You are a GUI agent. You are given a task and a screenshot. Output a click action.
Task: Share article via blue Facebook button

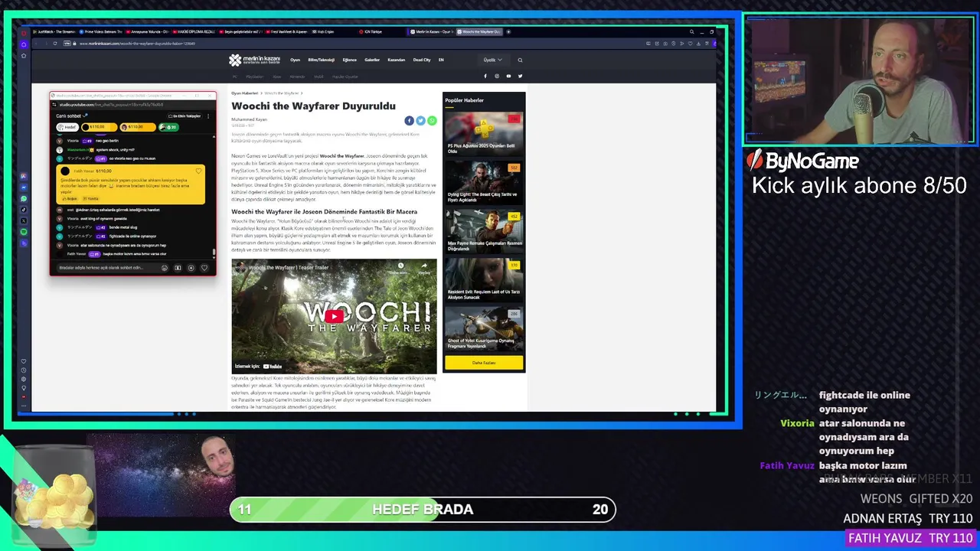[x=409, y=120]
